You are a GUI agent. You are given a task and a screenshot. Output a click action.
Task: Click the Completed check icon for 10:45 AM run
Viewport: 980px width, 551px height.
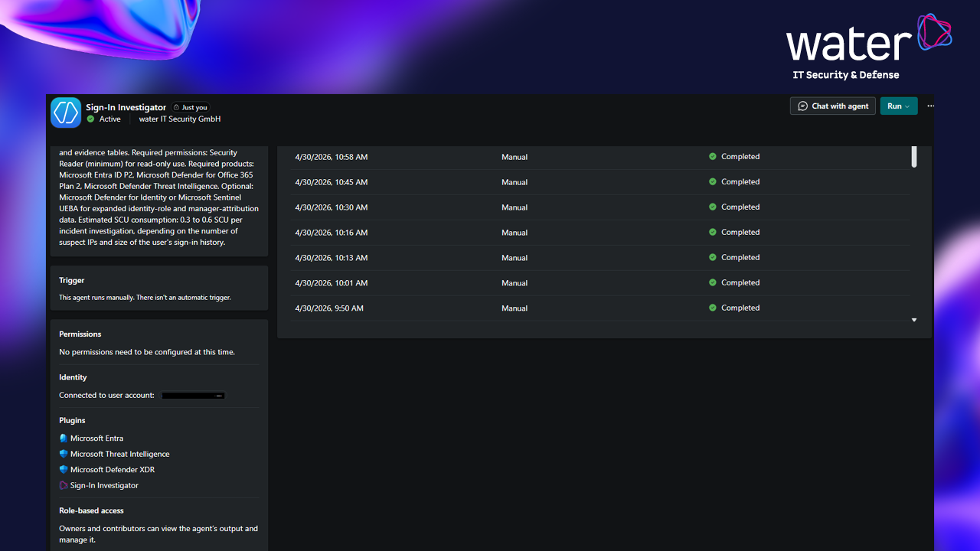[713, 181]
